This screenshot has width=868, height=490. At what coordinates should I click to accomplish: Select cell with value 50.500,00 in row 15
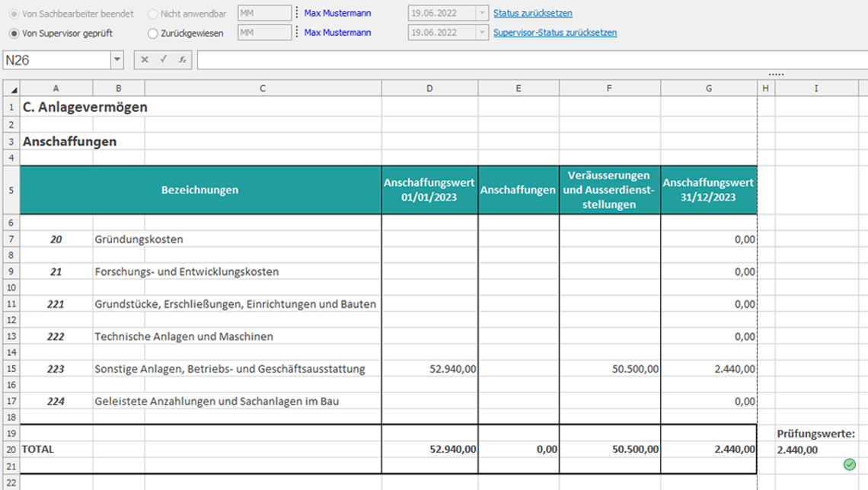[609, 369]
